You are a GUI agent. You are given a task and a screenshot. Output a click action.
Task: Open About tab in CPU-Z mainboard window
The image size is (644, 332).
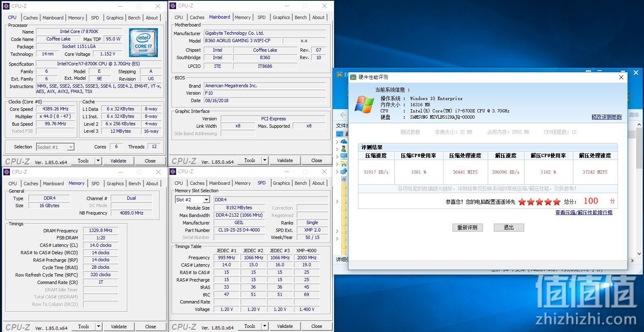pos(318,17)
